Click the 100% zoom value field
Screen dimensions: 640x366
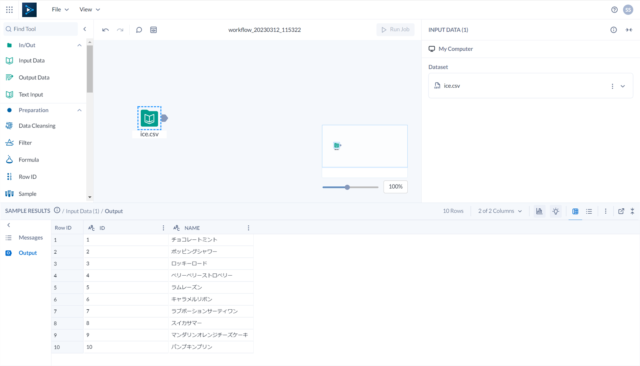(x=395, y=186)
